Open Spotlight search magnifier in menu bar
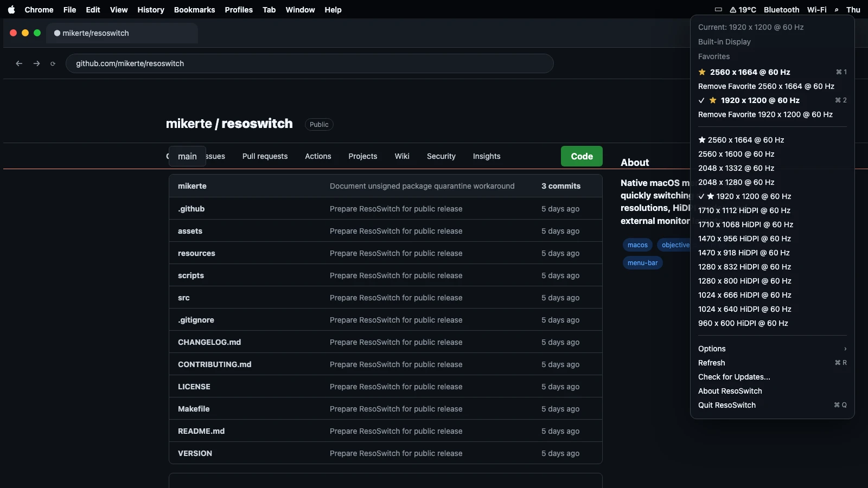 pyautogui.click(x=837, y=10)
